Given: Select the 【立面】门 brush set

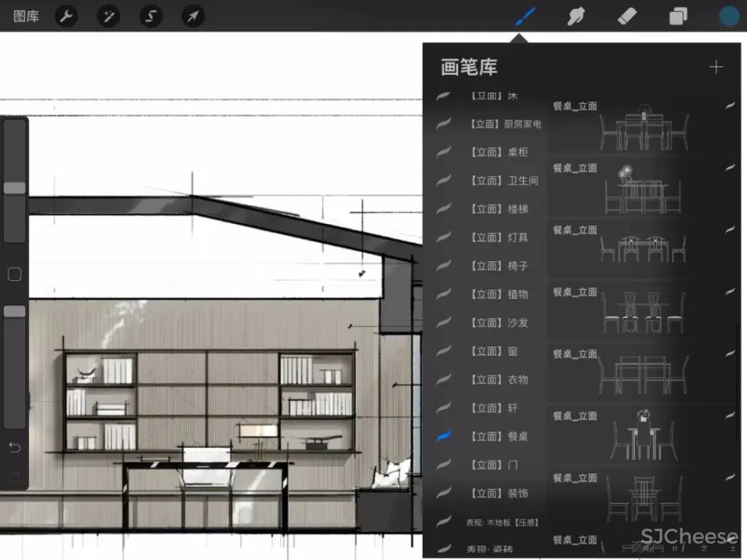Looking at the screenshot, I should point(493,464).
